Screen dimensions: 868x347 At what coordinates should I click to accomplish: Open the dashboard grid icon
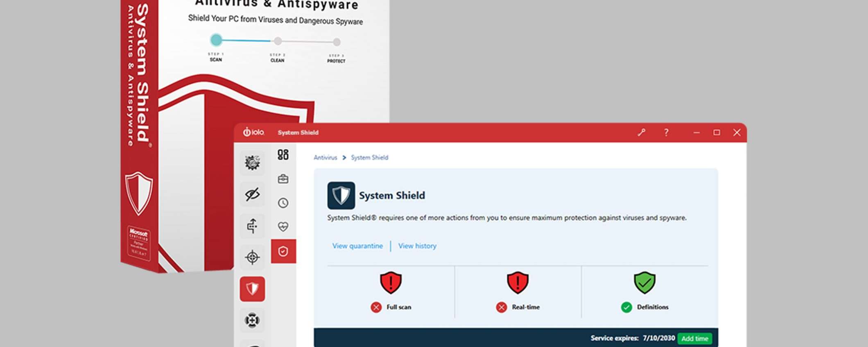(283, 155)
